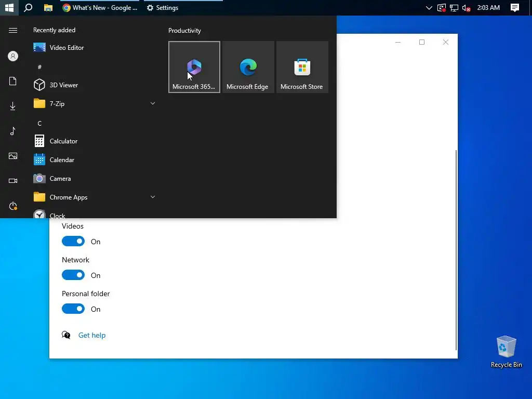Viewport: 532px width, 399px height.
Task: Launch the Camera app
Action: pyautogui.click(x=95, y=178)
